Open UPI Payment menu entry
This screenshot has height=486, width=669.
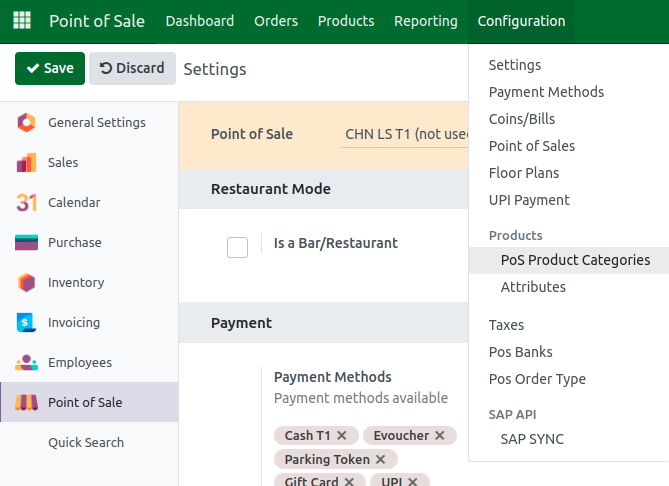click(529, 200)
